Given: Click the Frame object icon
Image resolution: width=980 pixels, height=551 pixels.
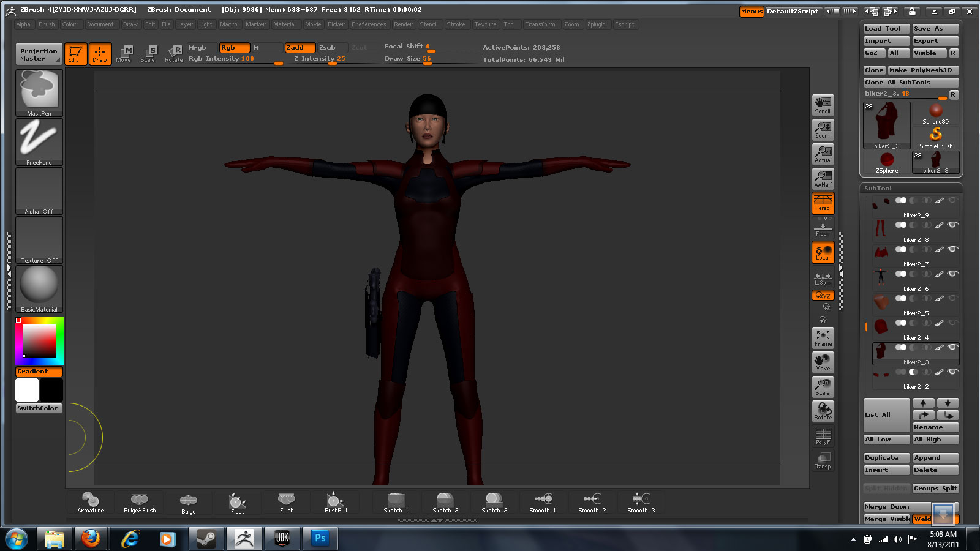Looking at the screenshot, I should [x=823, y=338].
